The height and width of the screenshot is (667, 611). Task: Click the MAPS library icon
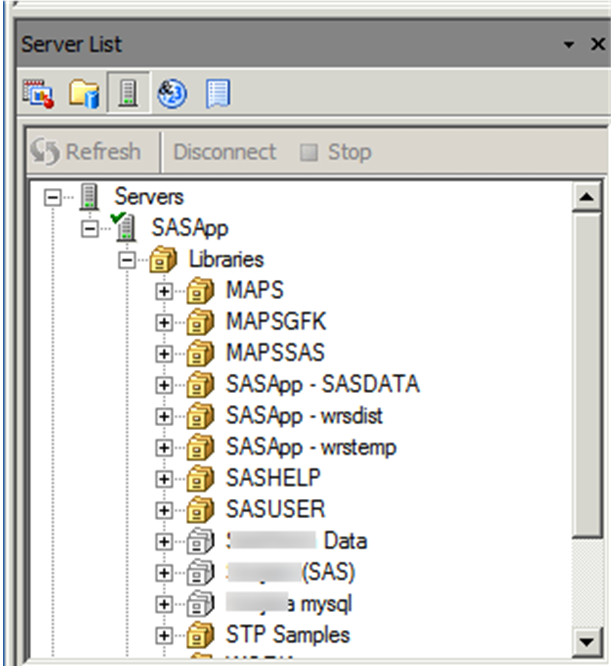(x=200, y=291)
